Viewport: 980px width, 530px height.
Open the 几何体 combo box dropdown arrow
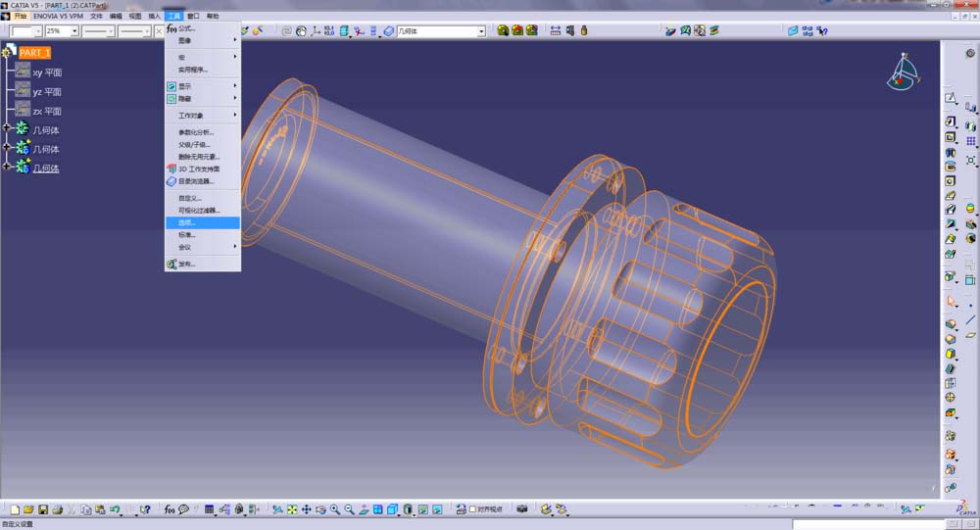click(481, 31)
